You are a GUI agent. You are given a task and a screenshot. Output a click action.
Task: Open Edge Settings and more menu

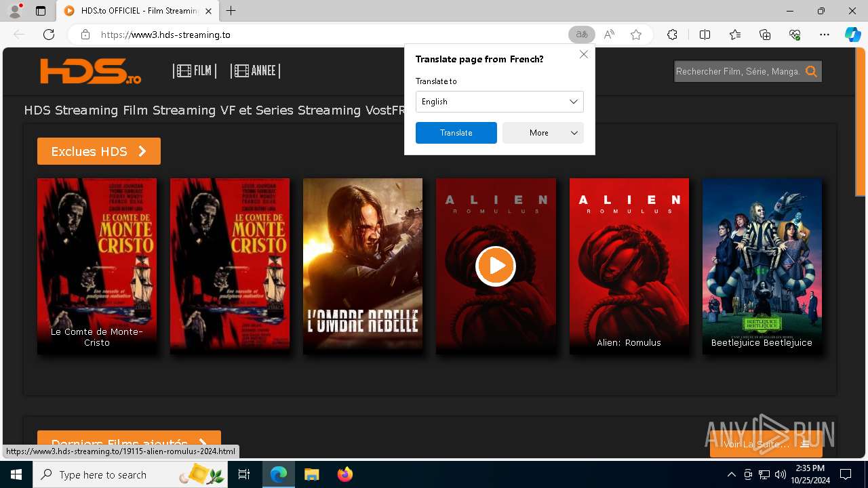tap(825, 35)
